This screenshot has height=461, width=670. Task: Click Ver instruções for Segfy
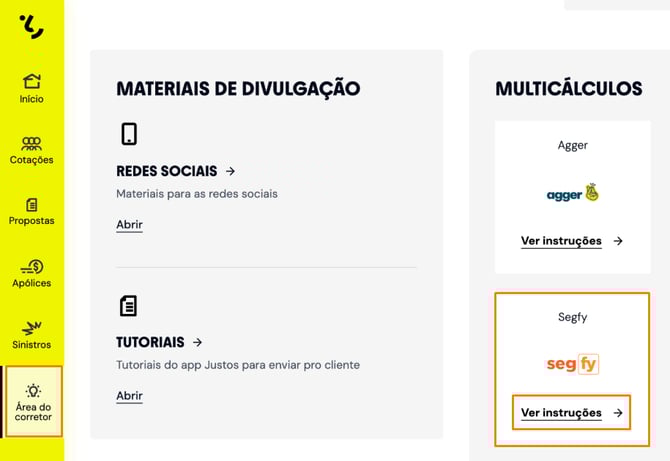tap(561, 413)
